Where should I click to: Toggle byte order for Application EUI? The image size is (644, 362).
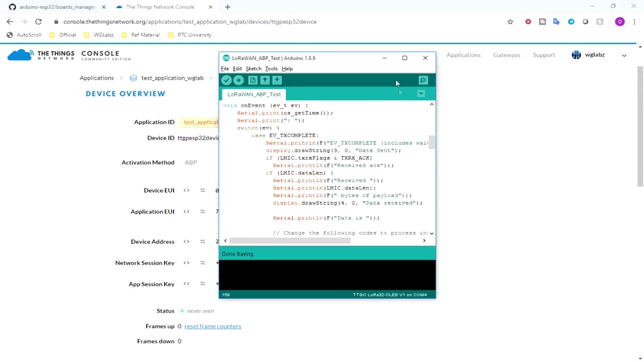[203, 212]
